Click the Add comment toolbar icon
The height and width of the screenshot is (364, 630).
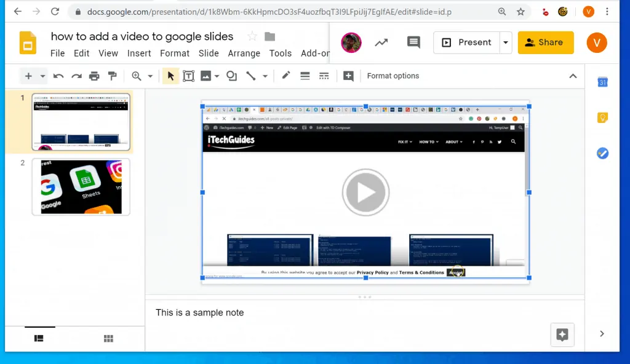(348, 76)
